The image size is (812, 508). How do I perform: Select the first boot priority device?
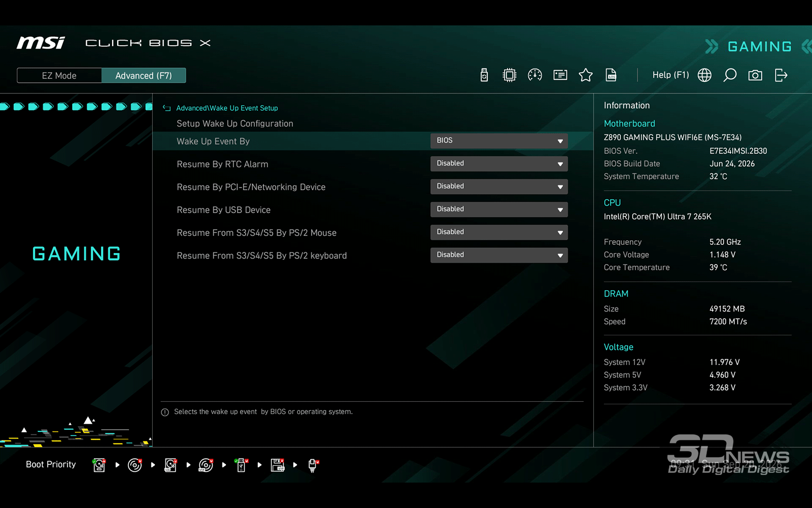(99, 464)
